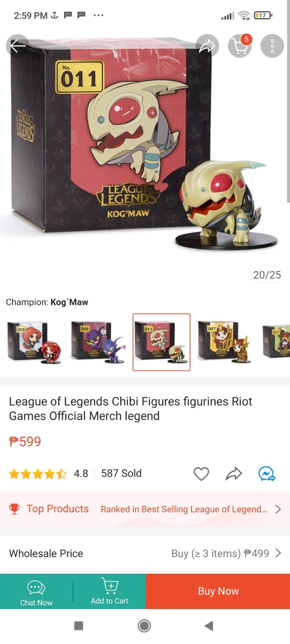This screenshot has width=290, height=644.
Task: Tap the Buy Now button
Action: [x=218, y=591]
